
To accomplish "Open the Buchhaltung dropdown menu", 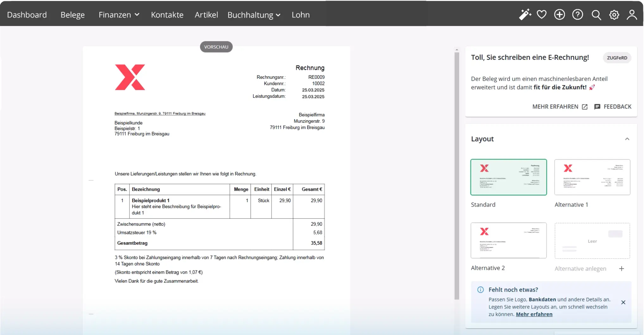I will 254,15.
